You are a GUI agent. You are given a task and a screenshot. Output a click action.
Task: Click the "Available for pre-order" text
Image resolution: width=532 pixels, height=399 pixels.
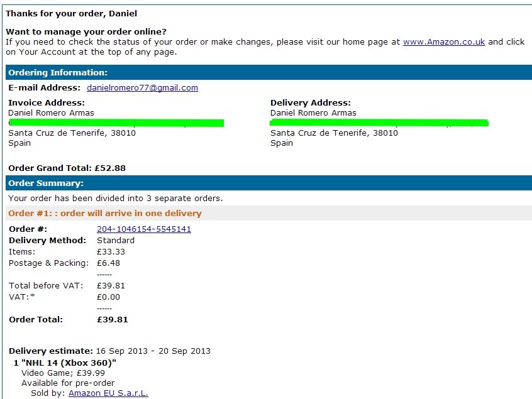tap(68, 383)
